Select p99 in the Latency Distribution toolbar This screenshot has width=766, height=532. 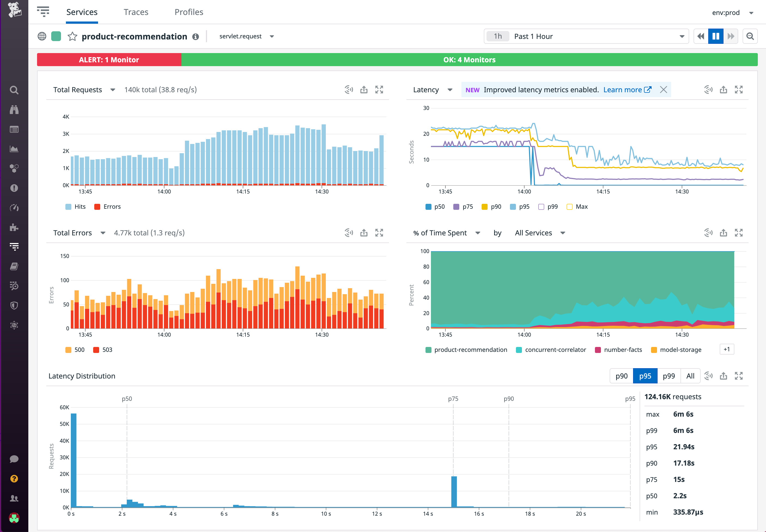668,376
